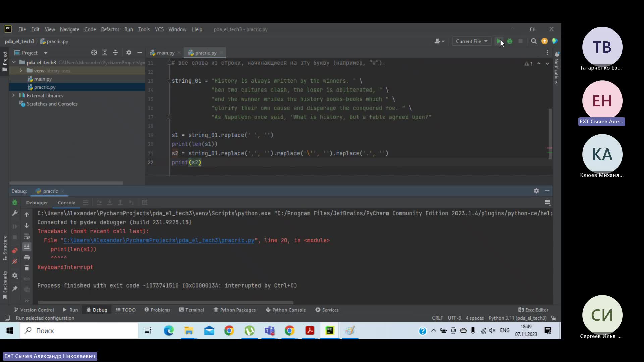The height and width of the screenshot is (362, 644).
Task: Open Problems tool window
Action: (157, 310)
